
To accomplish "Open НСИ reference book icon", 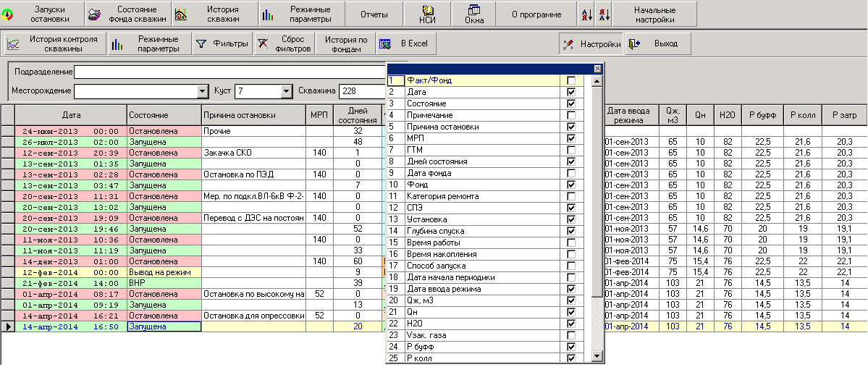I will click(x=427, y=9).
